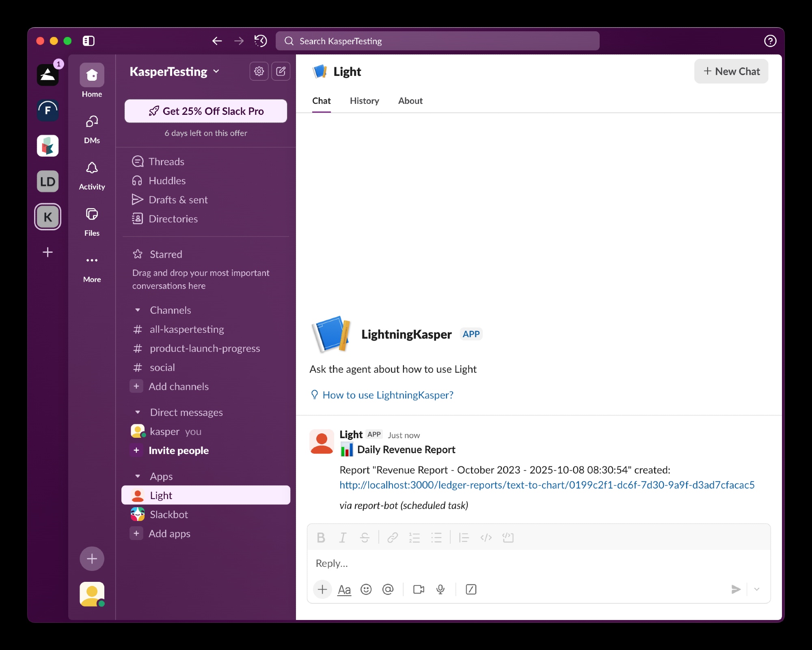Start a bulleted list
812x650 pixels.
coord(436,538)
